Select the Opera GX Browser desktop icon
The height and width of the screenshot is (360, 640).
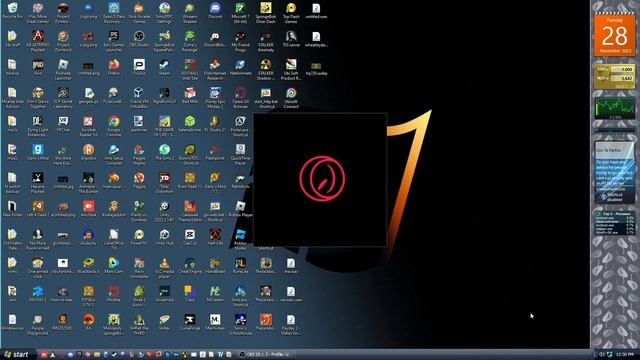[240, 98]
